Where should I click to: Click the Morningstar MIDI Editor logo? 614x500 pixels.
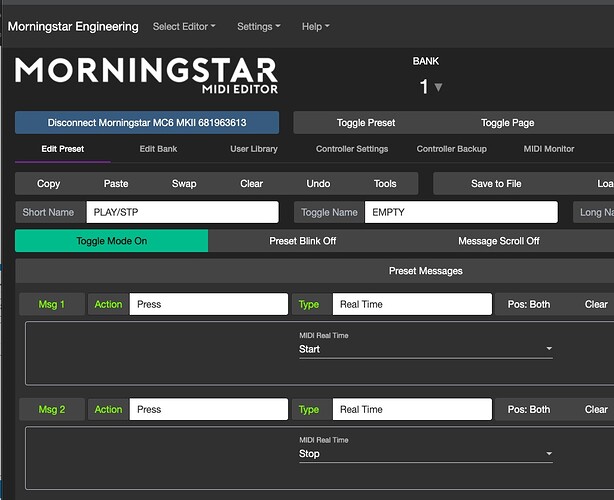pyautogui.click(x=146, y=76)
